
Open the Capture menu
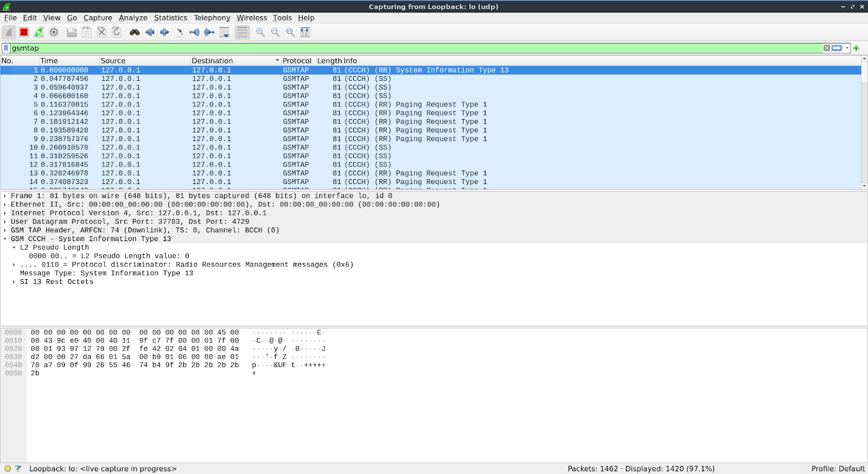(98, 18)
